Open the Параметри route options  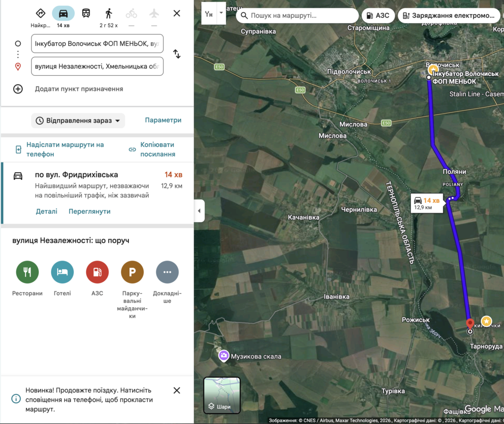pos(163,120)
